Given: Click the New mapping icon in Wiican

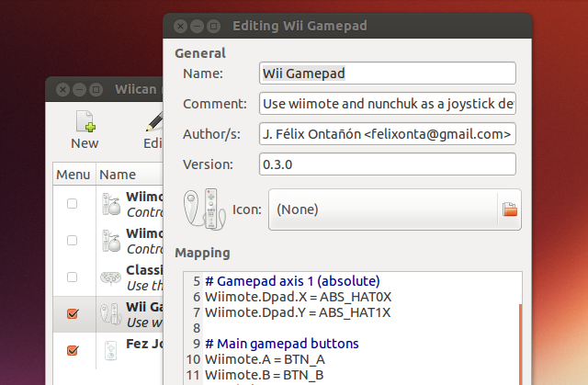Looking at the screenshot, I should pyautogui.click(x=85, y=121).
